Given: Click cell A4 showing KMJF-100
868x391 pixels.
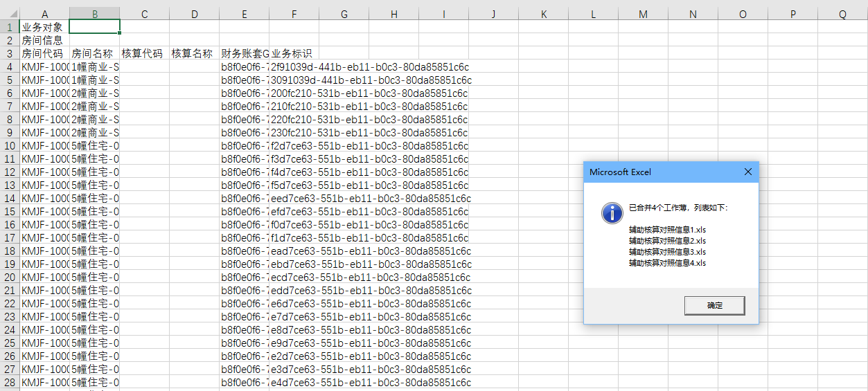Looking at the screenshot, I should [x=45, y=66].
